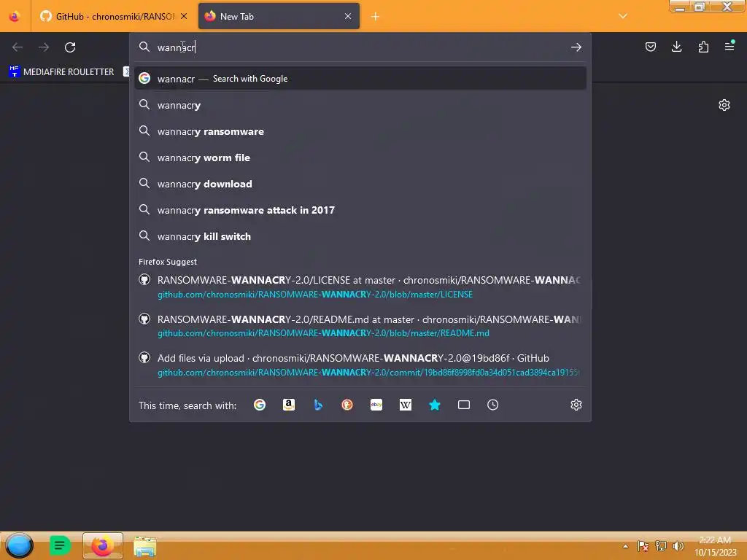Search this time with Amazon icon
747x560 pixels.
(x=289, y=405)
